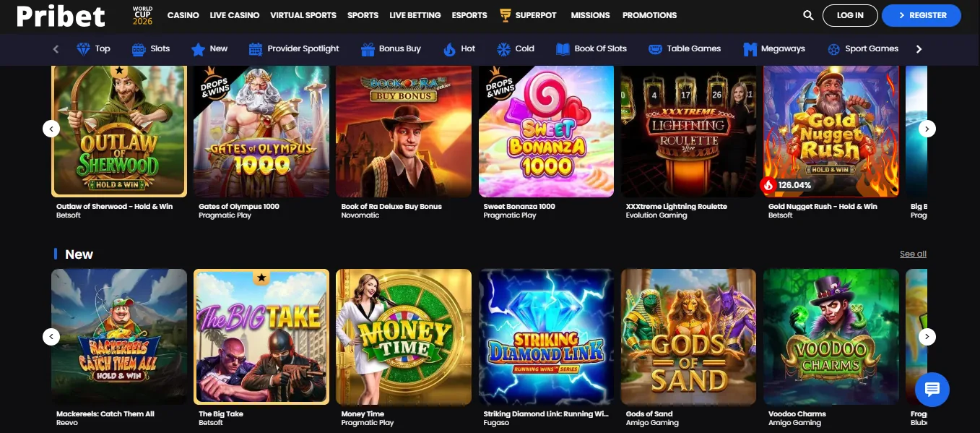The height and width of the screenshot is (433, 980).
Task: Select the Bonus Buy category label
Action: click(399, 48)
